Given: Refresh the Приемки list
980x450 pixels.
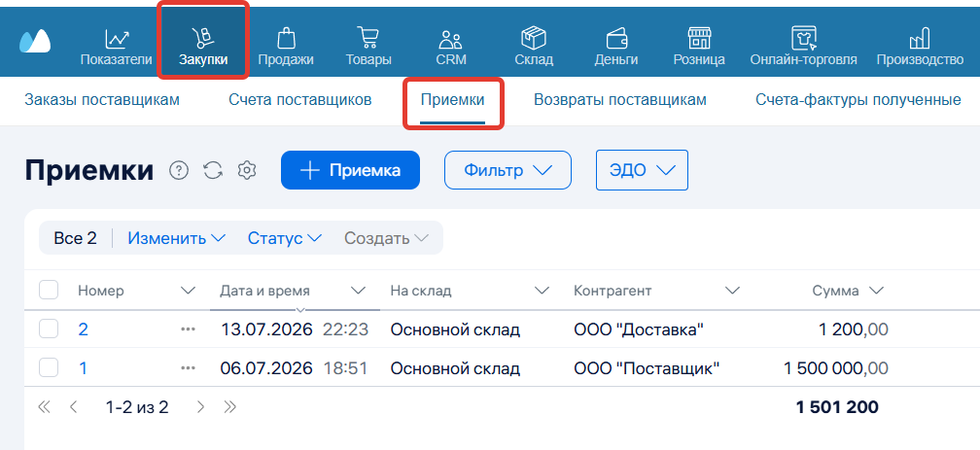Looking at the screenshot, I should coord(213,170).
